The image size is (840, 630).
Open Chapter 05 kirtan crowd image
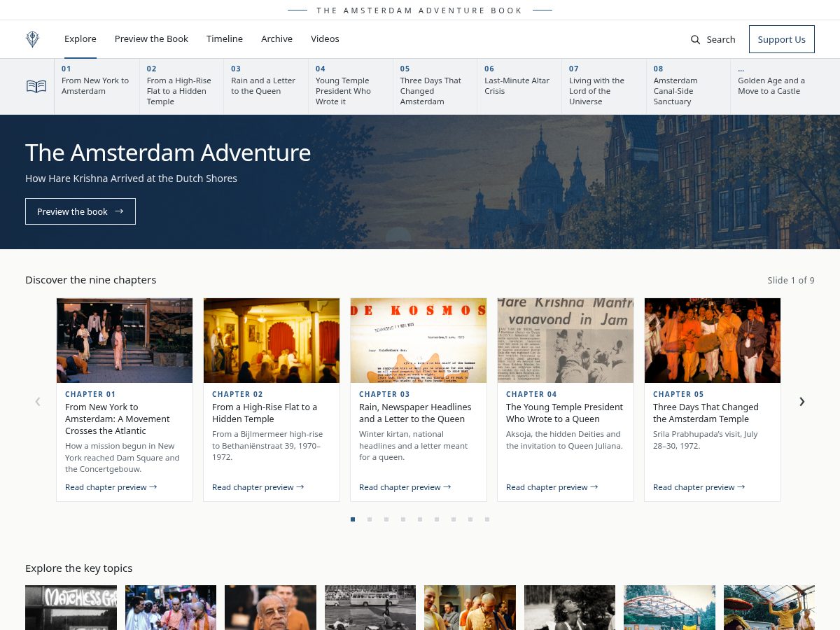click(713, 340)
